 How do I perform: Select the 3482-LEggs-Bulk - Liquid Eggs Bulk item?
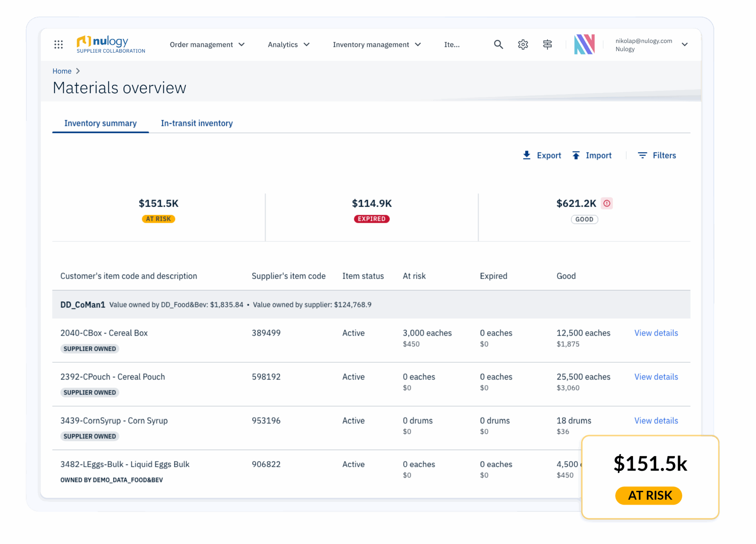pos(125,464)
